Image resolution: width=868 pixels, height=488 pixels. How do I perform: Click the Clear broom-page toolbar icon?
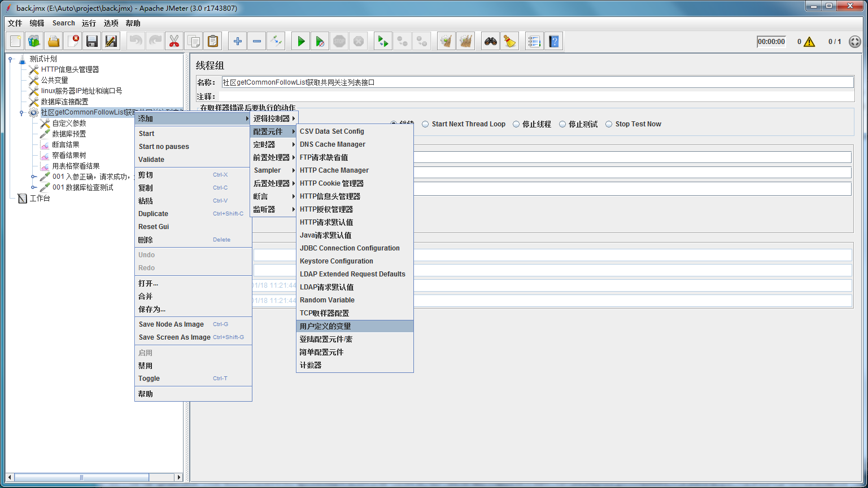tap(447, 41)
